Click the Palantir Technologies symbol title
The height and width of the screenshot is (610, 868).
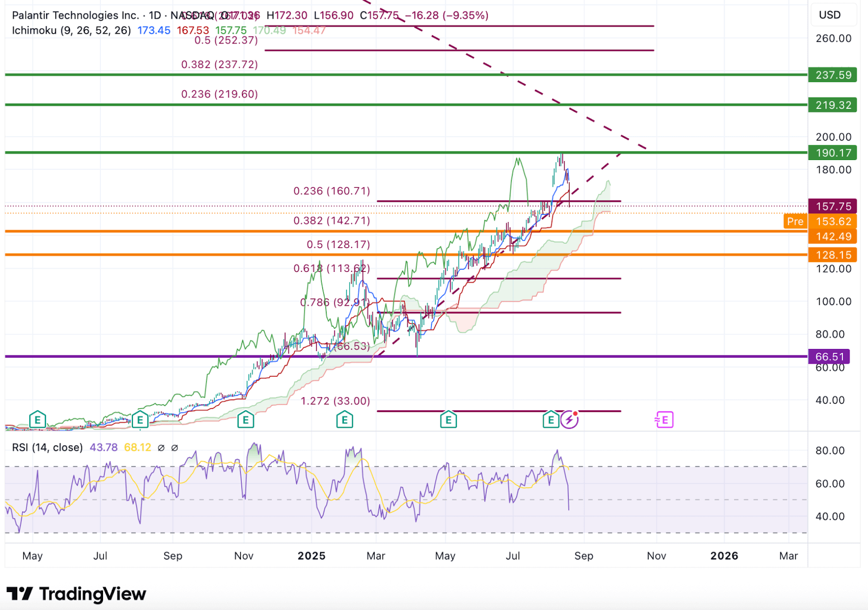(75, 15)
